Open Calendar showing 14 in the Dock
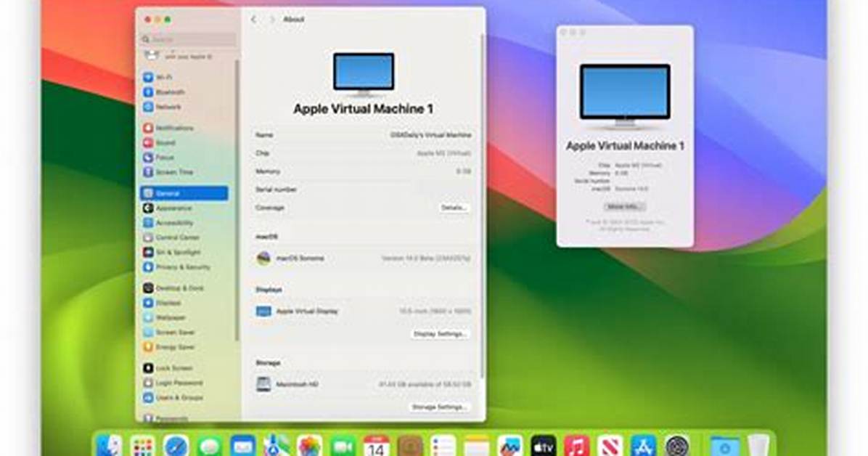 [377, 446]
